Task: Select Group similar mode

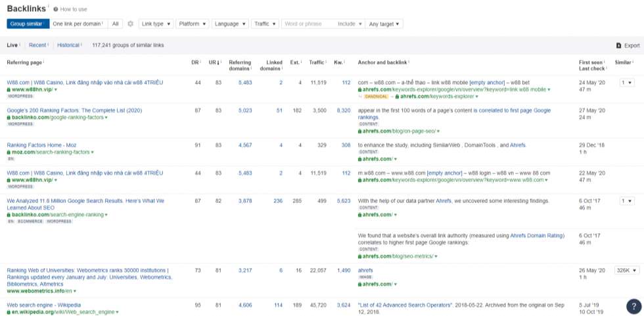Action: (x=28, y=24)
